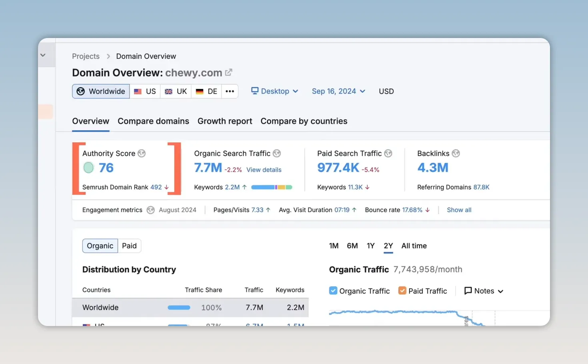This screenshot has width=588, height=364.
Task: Click the US flag icon
Action: [138, 91]
